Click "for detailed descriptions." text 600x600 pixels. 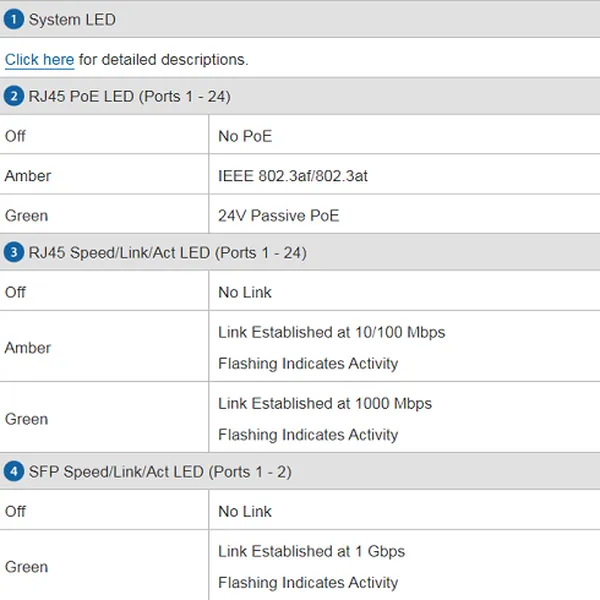coord(163,60)
